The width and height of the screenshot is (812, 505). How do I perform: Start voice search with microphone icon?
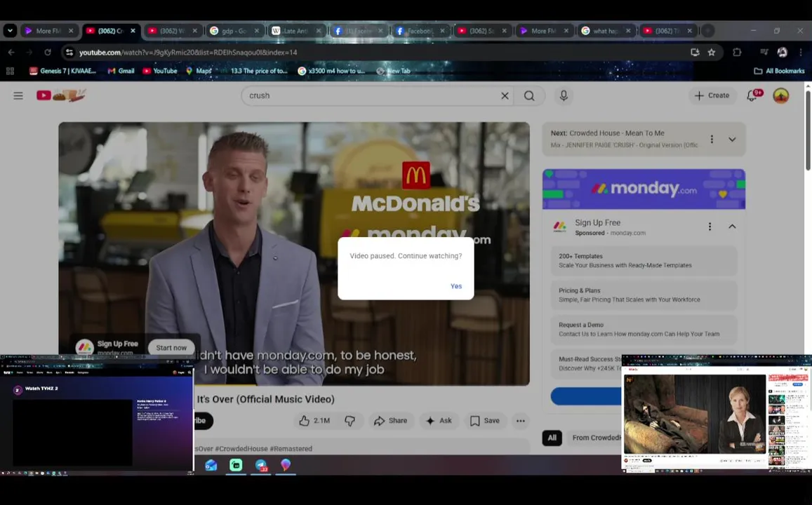click(564, 95)
